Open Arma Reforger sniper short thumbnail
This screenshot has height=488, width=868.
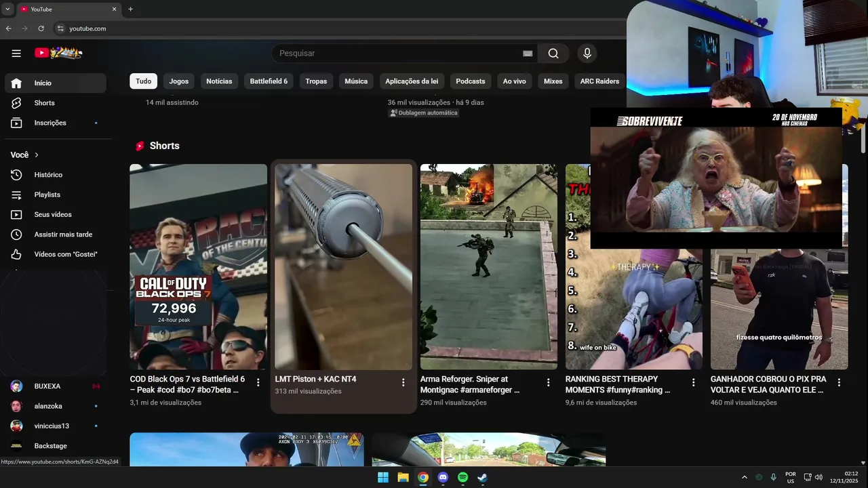click(x=489, y=267)
